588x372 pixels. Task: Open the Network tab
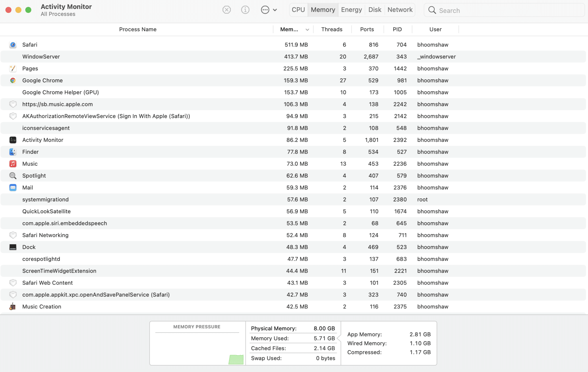(400, 10)
